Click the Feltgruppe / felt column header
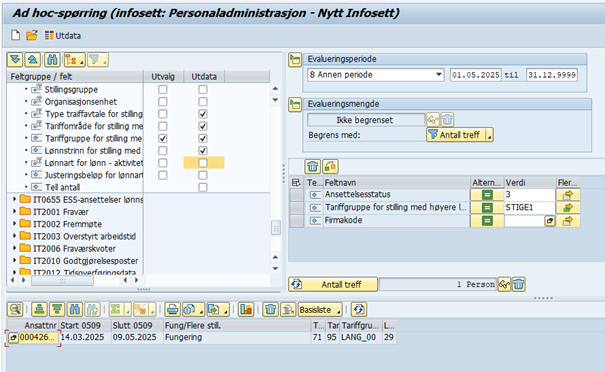This screenshot has width=605, height=372. pos(75,76)
